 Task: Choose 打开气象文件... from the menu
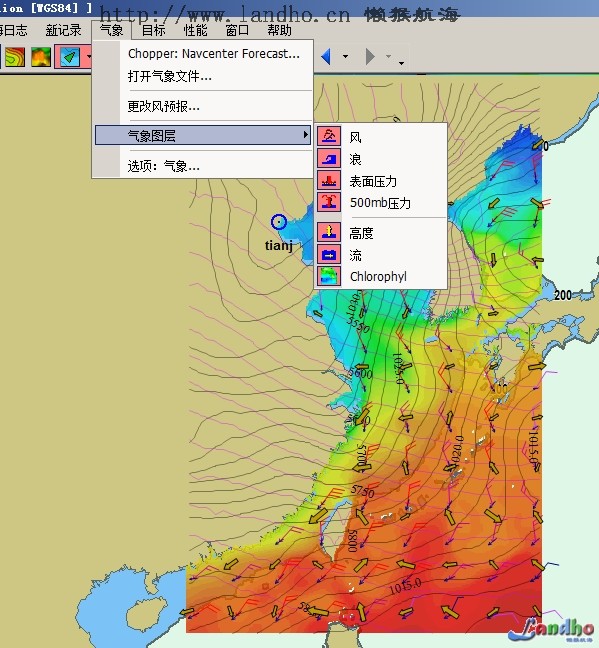click(x=169, y=76)
